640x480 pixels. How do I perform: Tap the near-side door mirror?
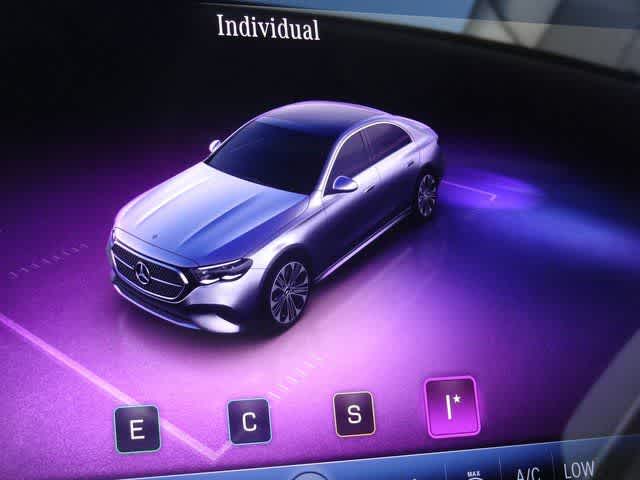click(x=344, y=184)
